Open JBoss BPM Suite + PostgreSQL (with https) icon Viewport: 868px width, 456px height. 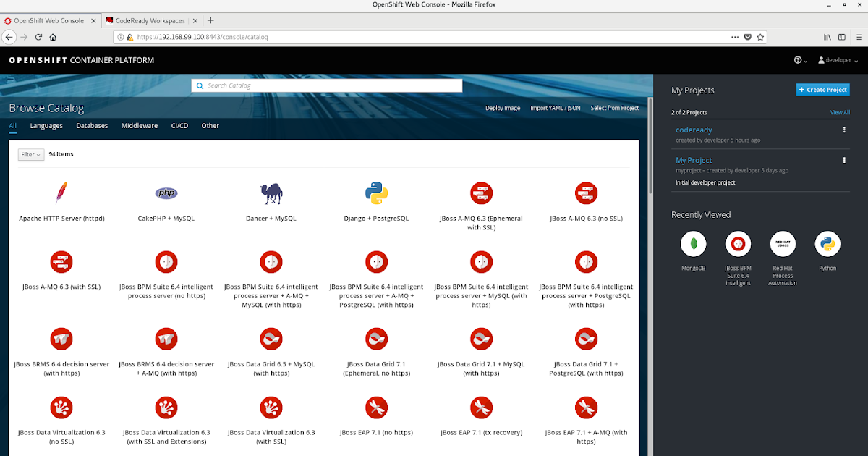tap(586, 262)
